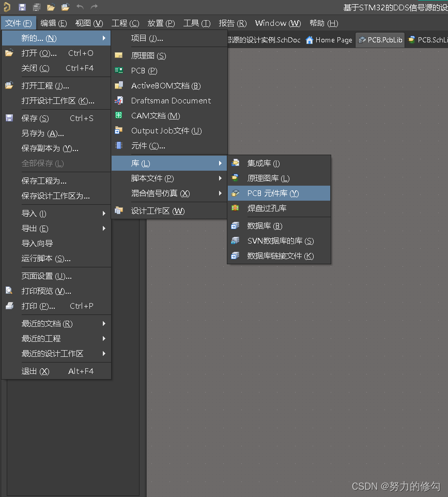Click the SVN数据库的库 icon
The image size is (448, 497).
pos(235,240)
